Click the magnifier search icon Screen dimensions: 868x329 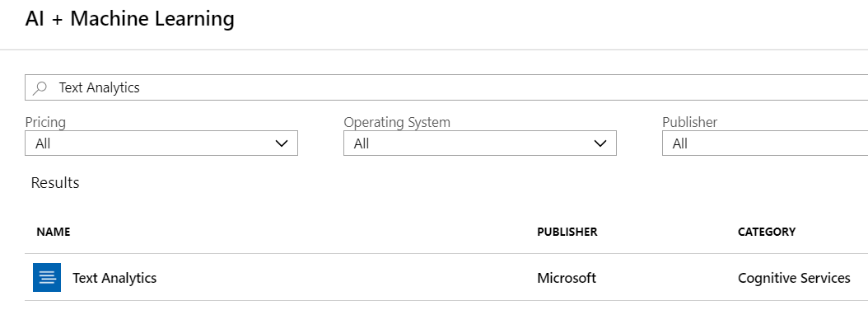(x=40, y=88)
